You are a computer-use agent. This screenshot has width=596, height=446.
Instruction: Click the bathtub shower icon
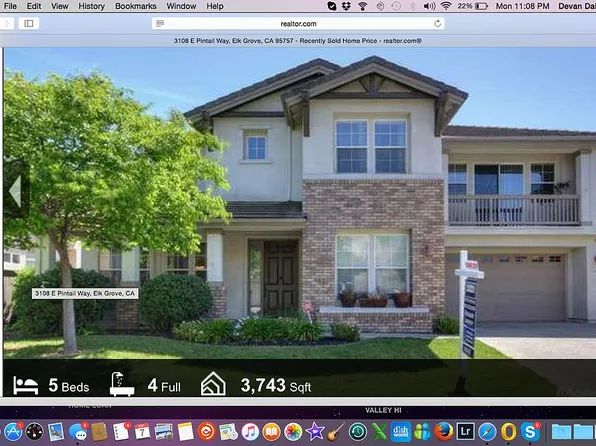(122, 384)
